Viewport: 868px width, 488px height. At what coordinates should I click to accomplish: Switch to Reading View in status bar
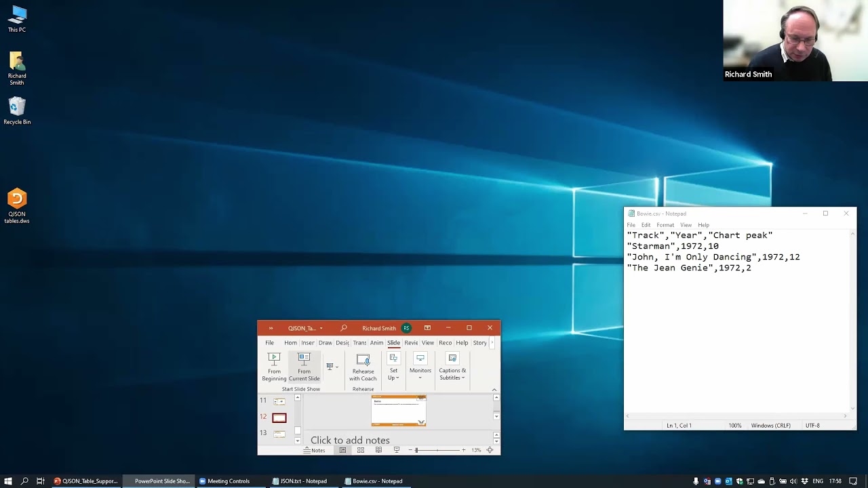click(x=378, y=450)
